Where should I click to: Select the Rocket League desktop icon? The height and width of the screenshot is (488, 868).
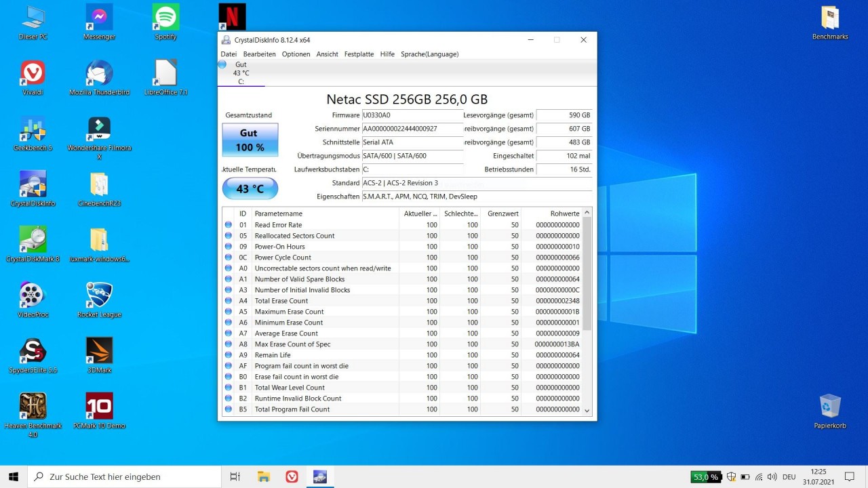click(x=99, y=300)
